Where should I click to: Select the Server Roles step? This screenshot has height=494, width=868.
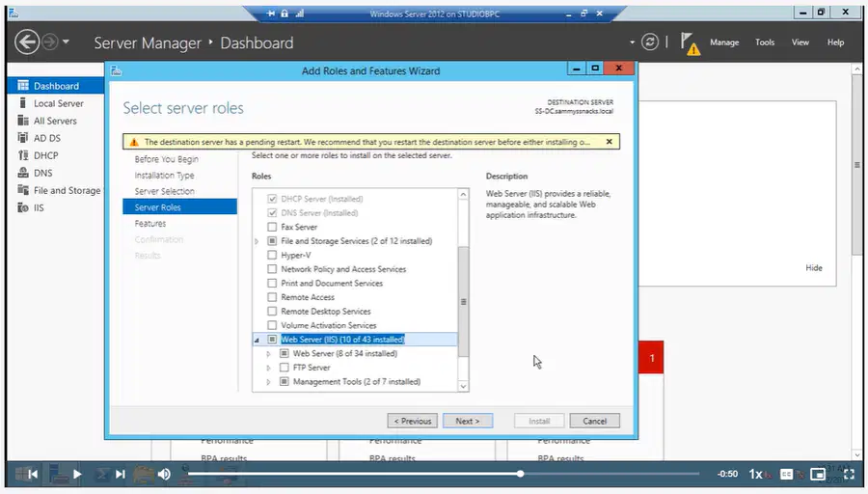[x=180, y=207]
